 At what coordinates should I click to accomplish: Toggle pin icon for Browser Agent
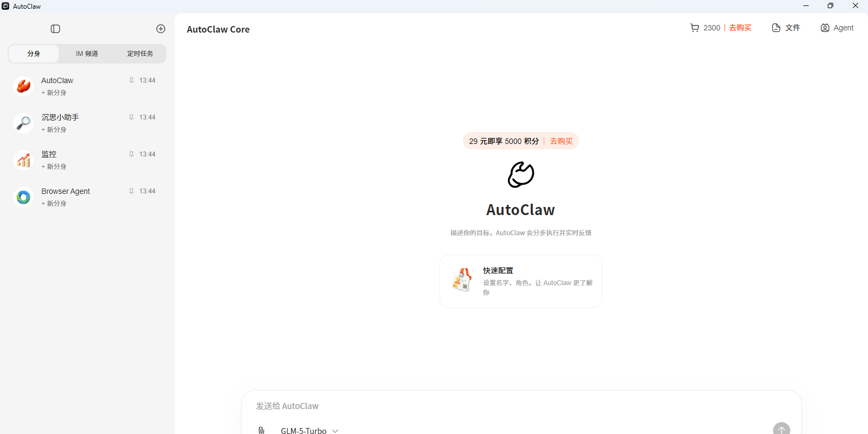tap(131, 191)
